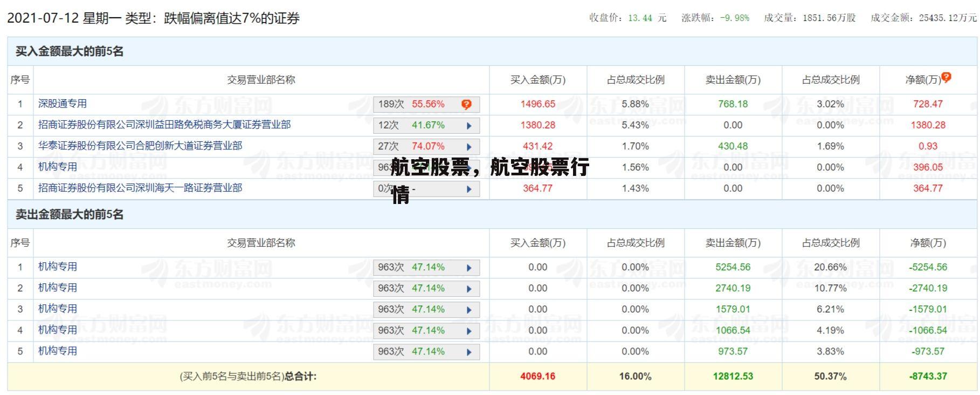Viewport: 980px width, 395px height.
Task: Click buy amount 431.42
Action: (x=538, y=146)
